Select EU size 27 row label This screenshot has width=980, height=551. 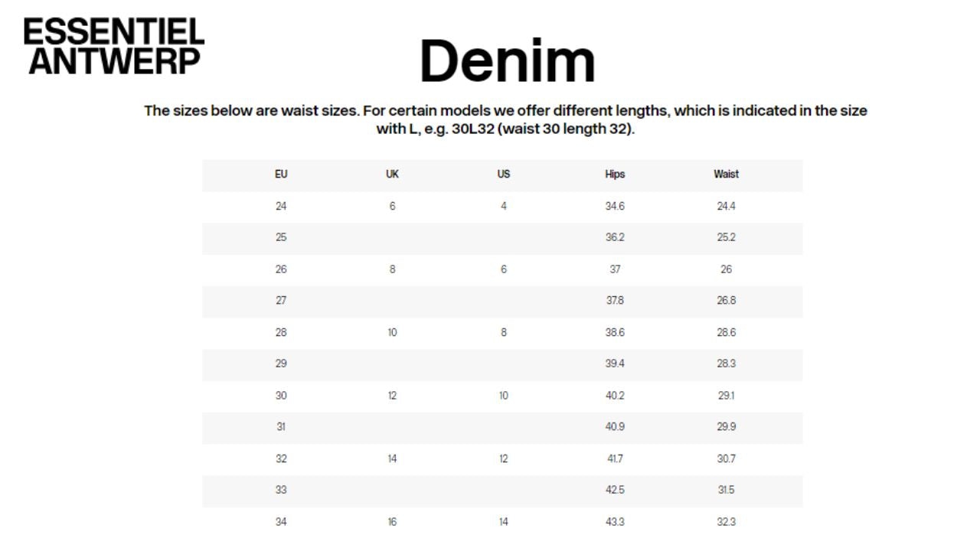(x=281, y=301)
